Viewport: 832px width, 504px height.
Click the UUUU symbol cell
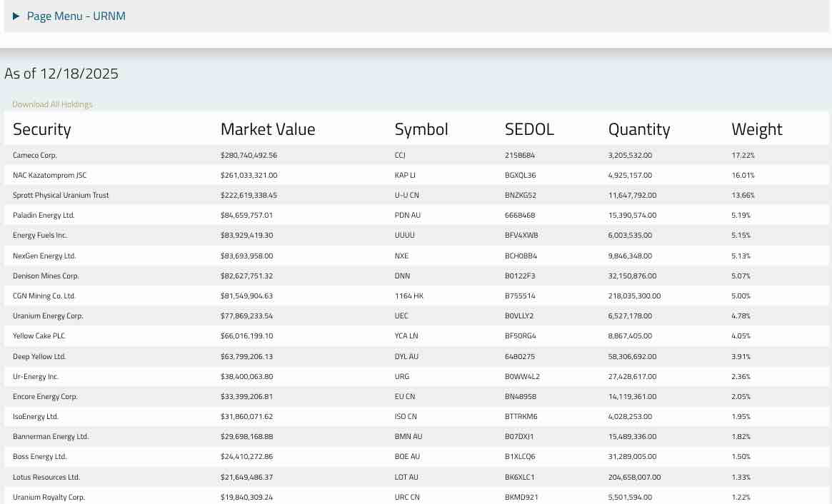(405, 235)
